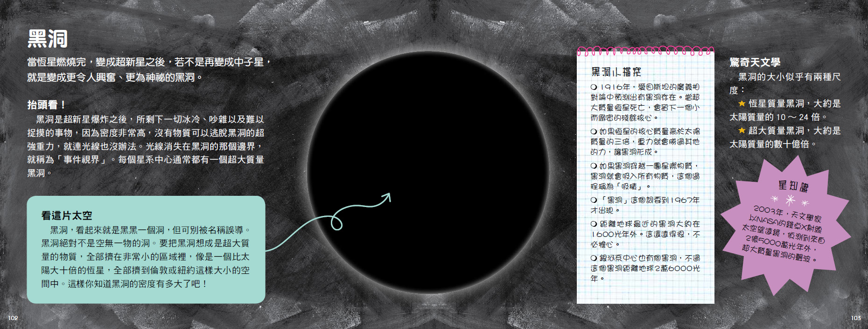Click page number 102
The width and height of the screenshot is (868, 329).
[x=13, y=318]
